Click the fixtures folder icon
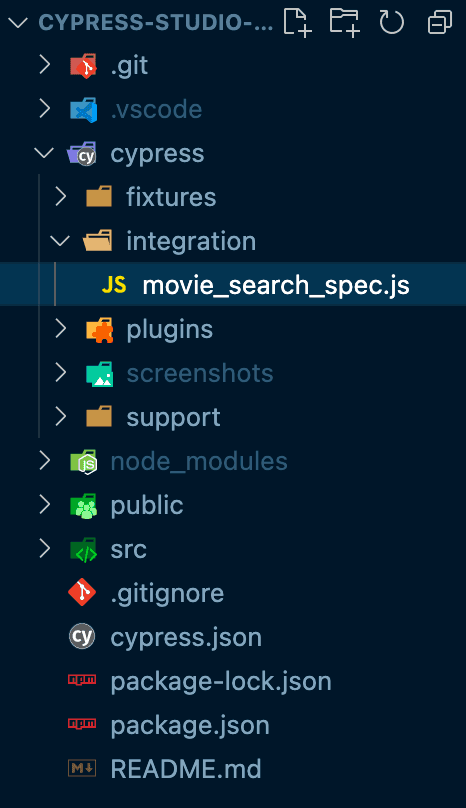466x808 pixels. pyautogui.click(x=99, y=197)
